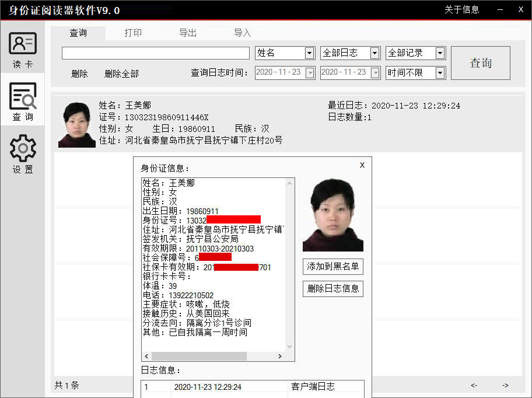Add person to blacklist via 添加到黑名单
Viewport: 532px width, 398px height.
(332, 266)
